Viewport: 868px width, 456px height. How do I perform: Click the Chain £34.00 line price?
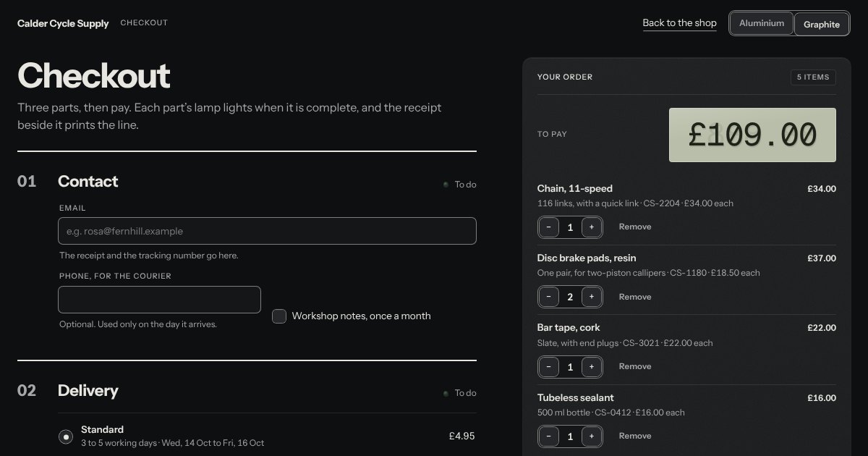tap(822, 189)
